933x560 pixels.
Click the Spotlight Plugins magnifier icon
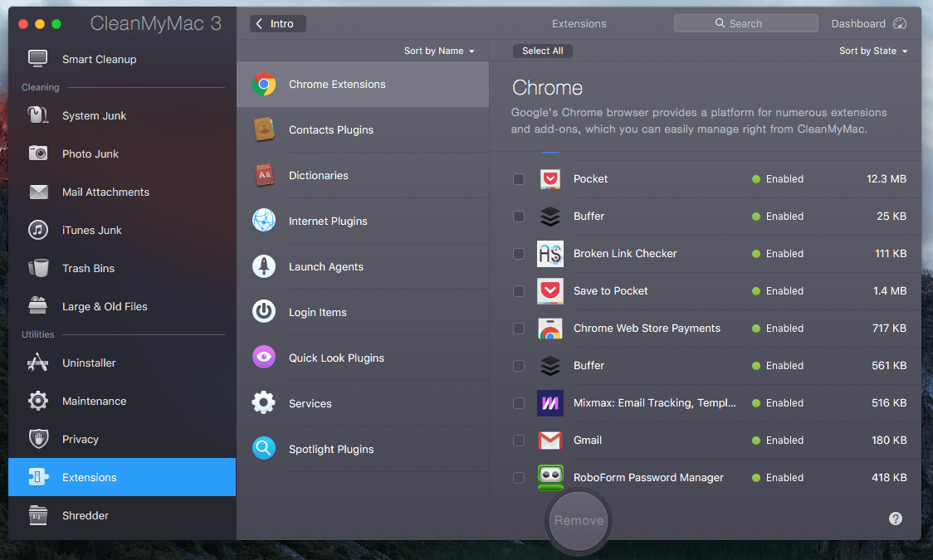pyautogui.click(x=264, y=448)
